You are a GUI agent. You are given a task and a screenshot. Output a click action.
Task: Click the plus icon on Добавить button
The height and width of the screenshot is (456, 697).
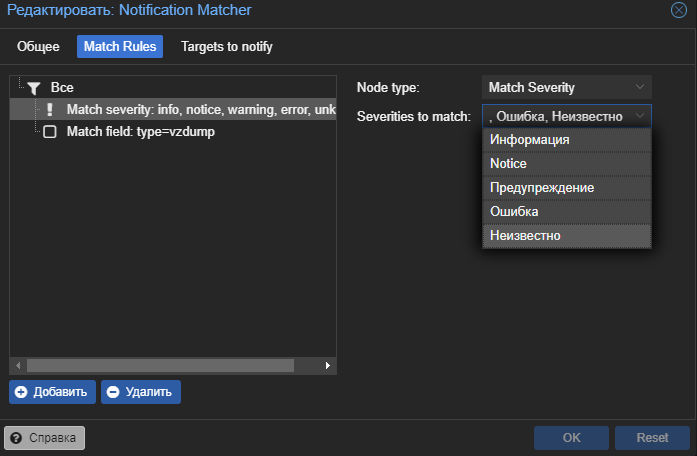21,392
